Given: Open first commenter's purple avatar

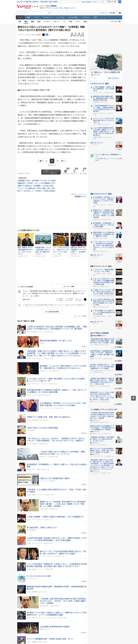Looking at the screenshot, I should tap(19, 292).
